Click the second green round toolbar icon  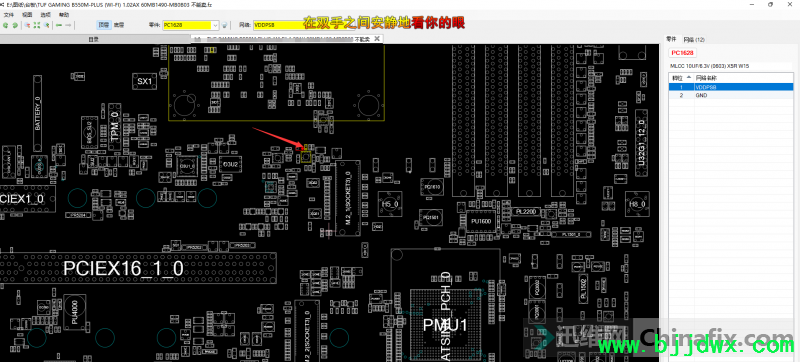click(x=15, y=25)
